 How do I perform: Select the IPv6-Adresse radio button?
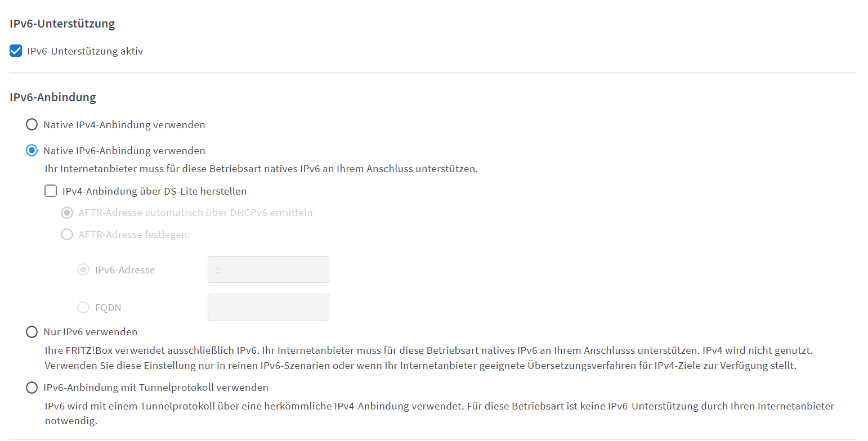click(x=83, y=269)
